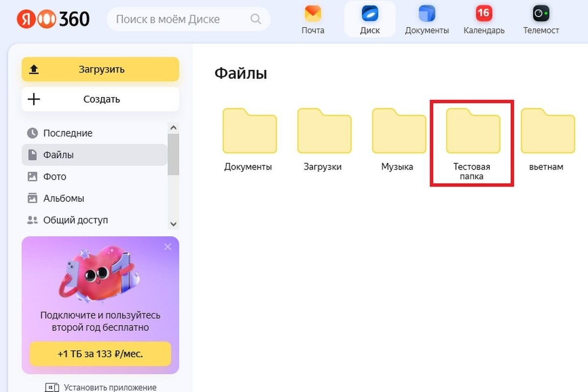Viewport: 588px width, 392px height.
Task: Select the Загрузки folder
Action: (323, 140)
